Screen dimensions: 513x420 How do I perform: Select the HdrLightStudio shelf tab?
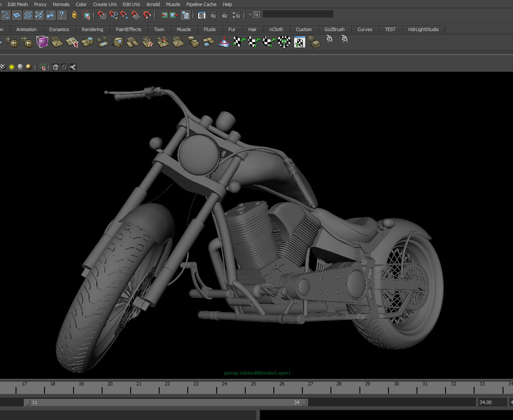[423, 29]
